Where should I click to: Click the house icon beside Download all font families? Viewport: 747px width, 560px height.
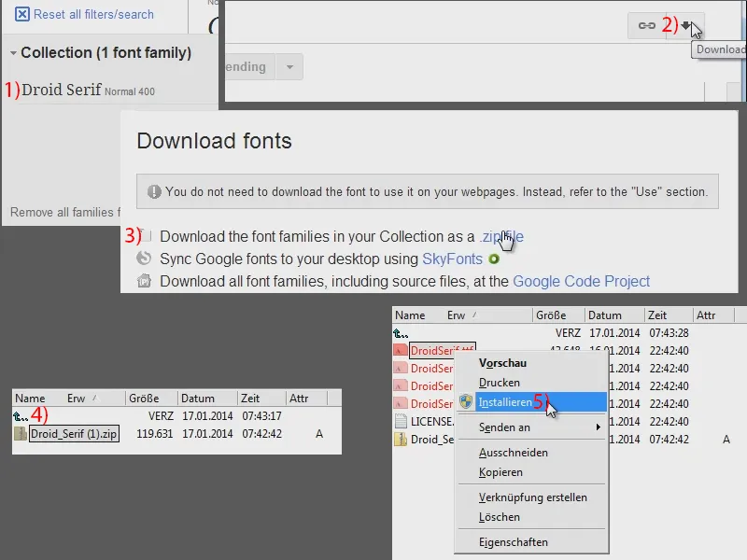[x=144, y=281]
